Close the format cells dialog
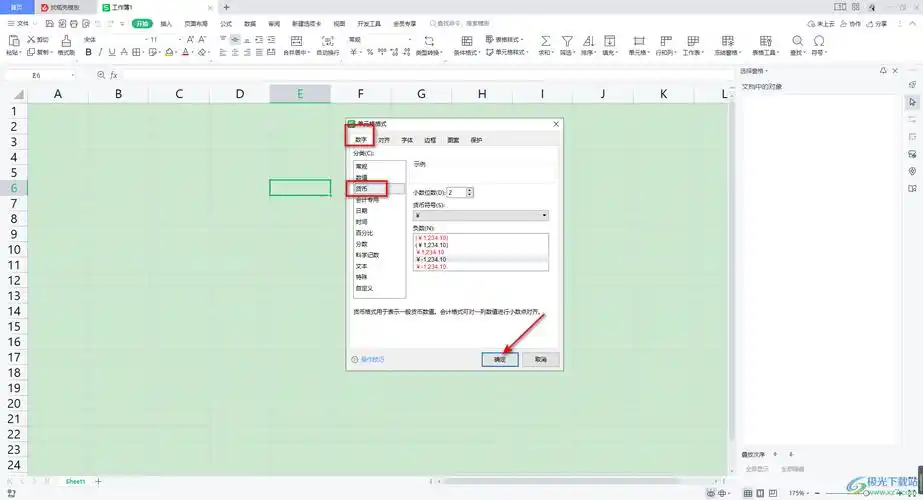This screenshot has width=923, height=500. click(x=556, y=124)
